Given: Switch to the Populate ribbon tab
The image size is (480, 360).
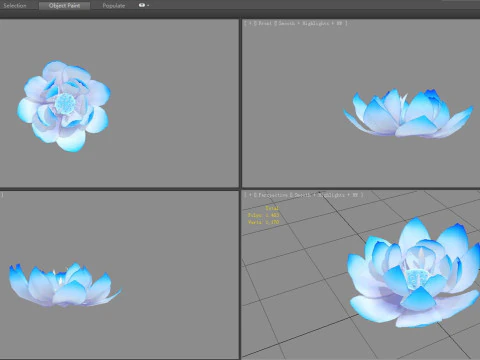Looking at the screenshot, I should tap(114, 6).
